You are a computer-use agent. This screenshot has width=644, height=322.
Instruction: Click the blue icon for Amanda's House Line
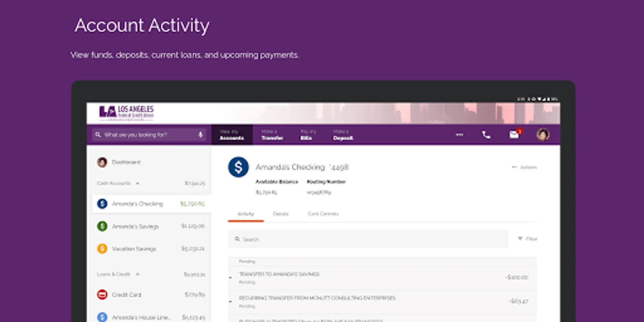point(102,317)
